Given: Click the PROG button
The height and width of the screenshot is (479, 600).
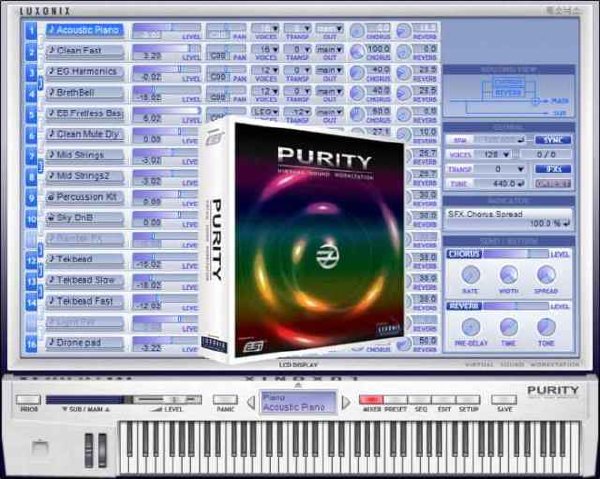Looking at the screenshot, I should coord(29,400).
